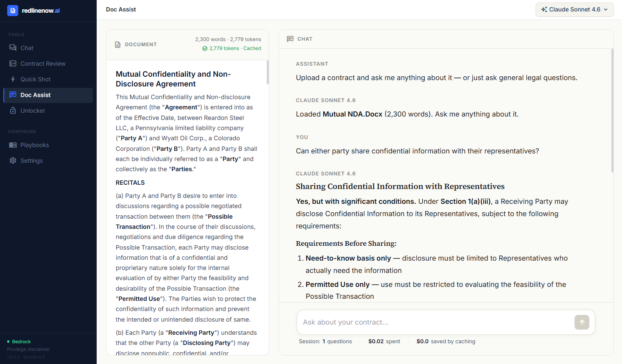Click the Bedrock status label
The width and height of the screenshot is (622, 364).
21,342
